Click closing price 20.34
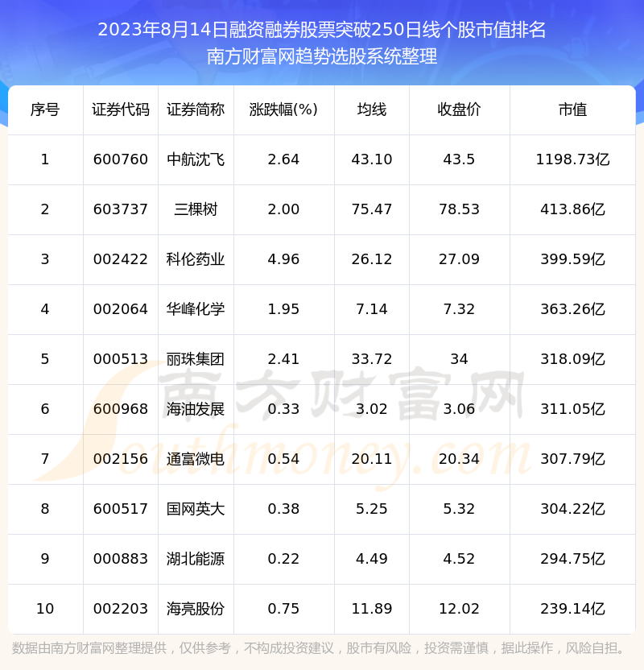This screenshot has height=670, width=644. click(x=459, y=459)
